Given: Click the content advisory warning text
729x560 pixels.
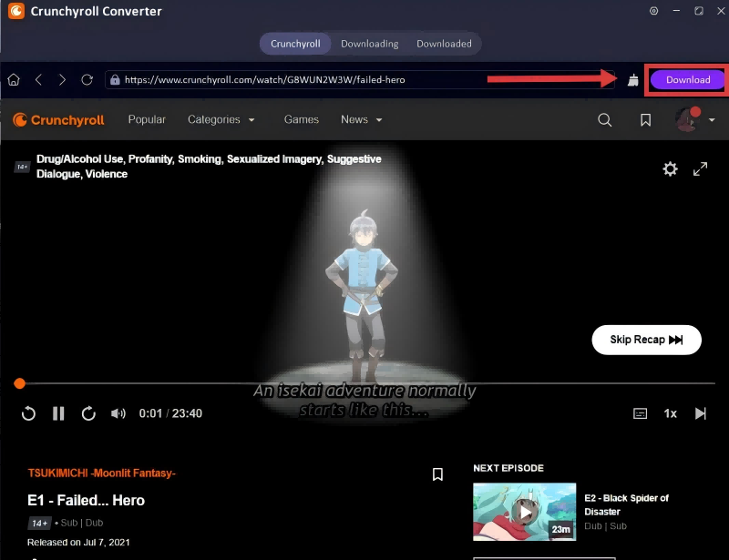Looking at the screenshot, I should click(x=209, y=167).
